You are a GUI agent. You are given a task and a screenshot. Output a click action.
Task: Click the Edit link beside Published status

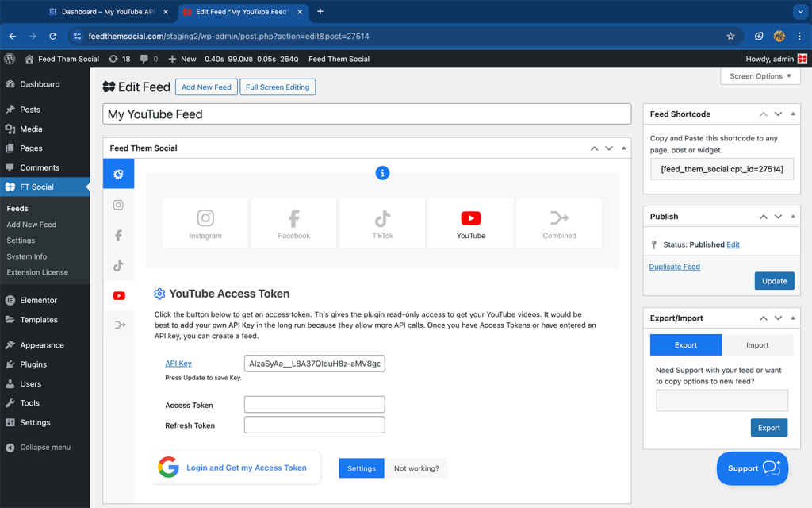tap(733, 244)
